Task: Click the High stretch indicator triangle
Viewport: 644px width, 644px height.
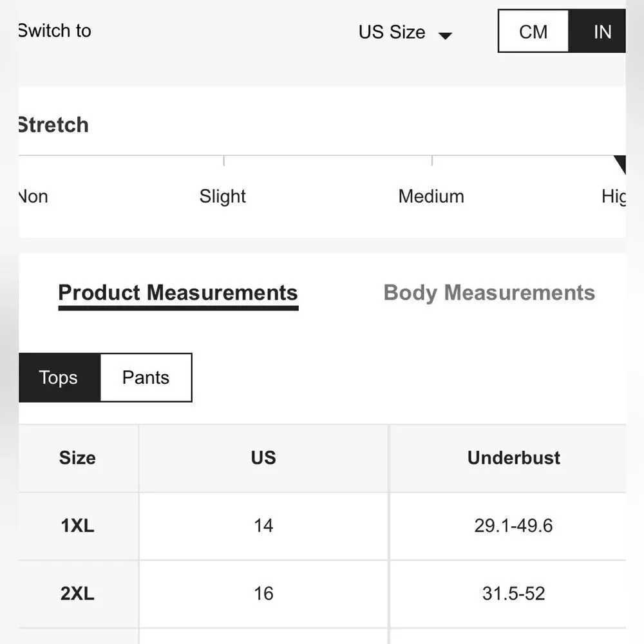Action: pyautogui.click(x=621, y=164)
